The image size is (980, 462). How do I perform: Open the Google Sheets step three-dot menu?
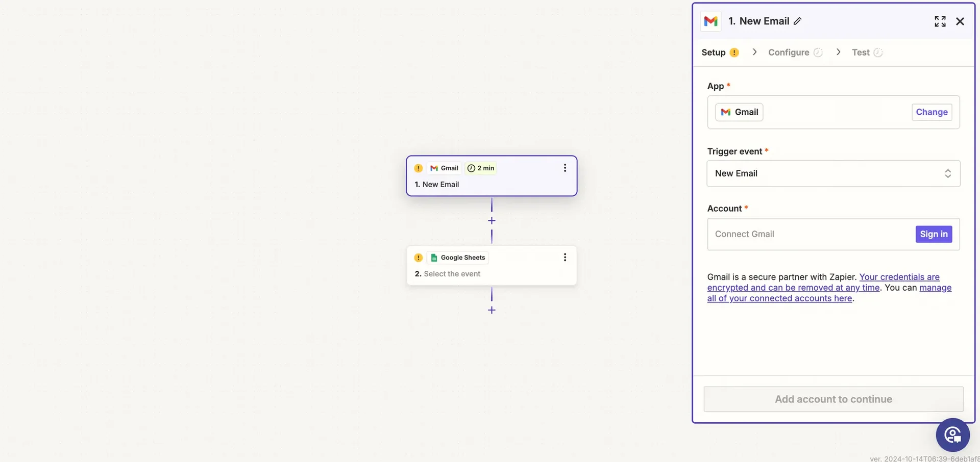565,258
